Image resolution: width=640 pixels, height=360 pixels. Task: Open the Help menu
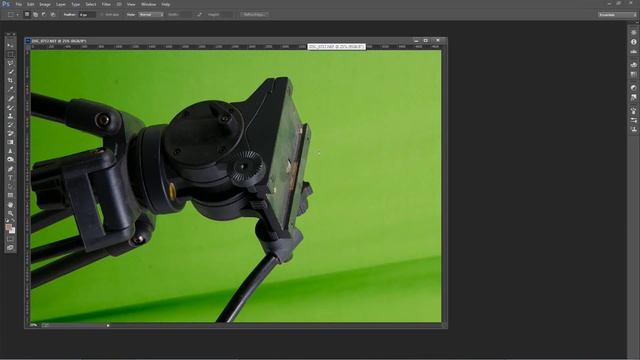coord(165,4)
